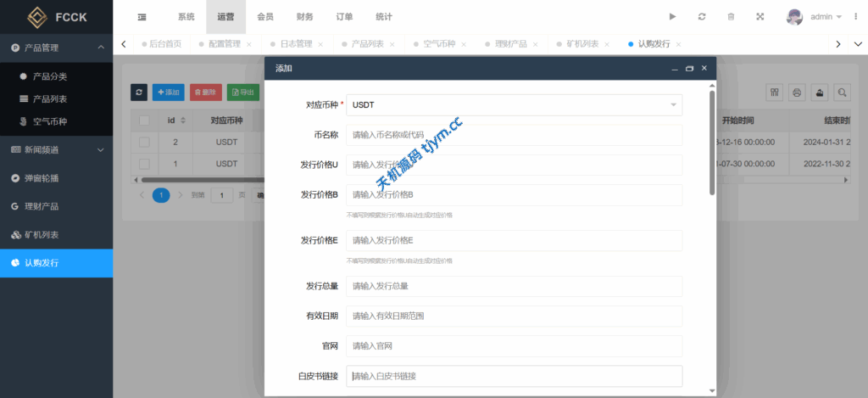868x398 pixels.
Task: Open the 订单 top menu
Action: point(344,17)
